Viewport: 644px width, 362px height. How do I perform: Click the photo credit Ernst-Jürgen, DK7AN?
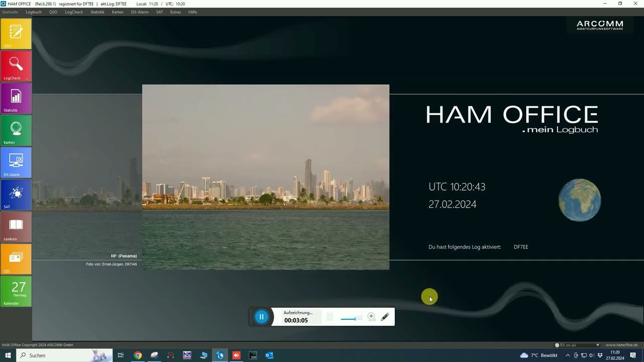point(111,264)
